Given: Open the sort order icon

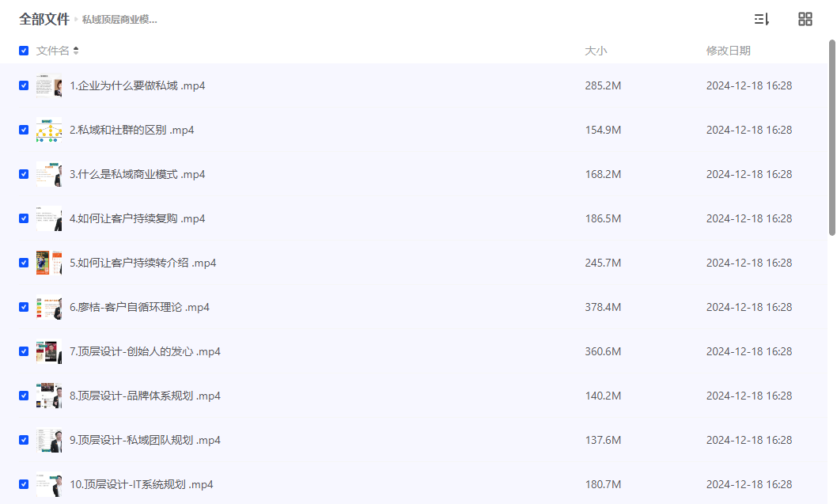Looking at the screenshot, I should click(x=761, y=19).
